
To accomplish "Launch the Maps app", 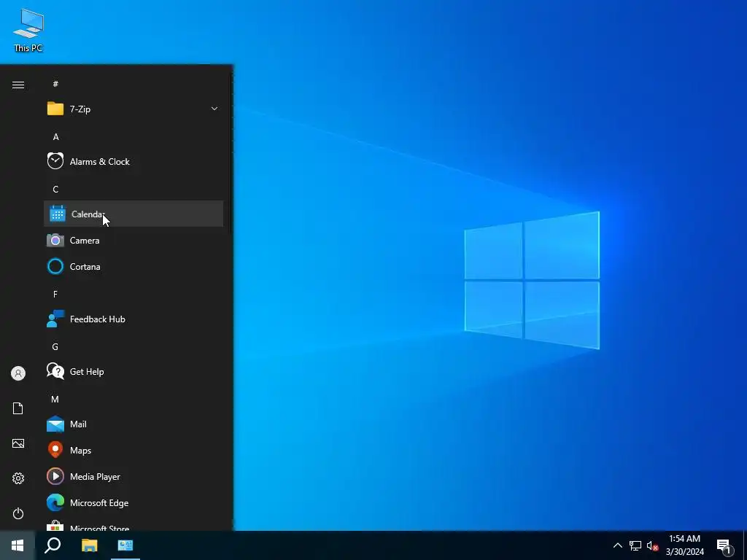I will 133,451.
